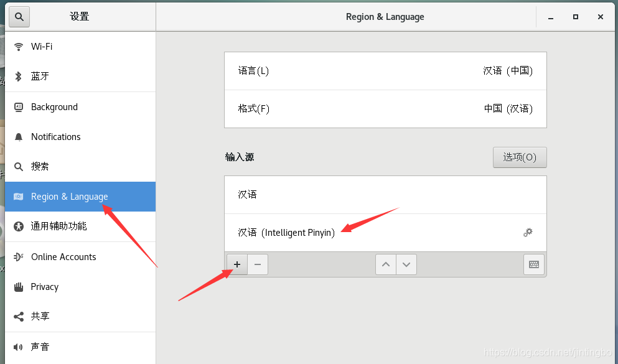This screenshot has height=364, width=618.
Task: Move input source down with chevron
Action: 406,264
